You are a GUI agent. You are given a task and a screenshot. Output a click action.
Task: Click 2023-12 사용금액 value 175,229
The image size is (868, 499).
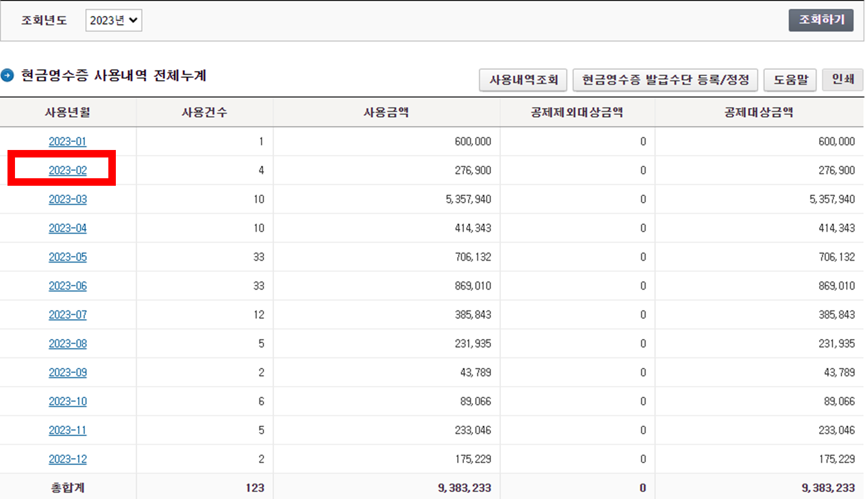coord(473,459)
